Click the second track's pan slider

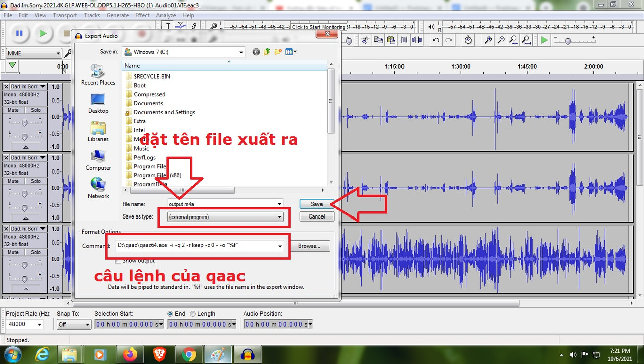pyautogui.click(x=25, y=207)
